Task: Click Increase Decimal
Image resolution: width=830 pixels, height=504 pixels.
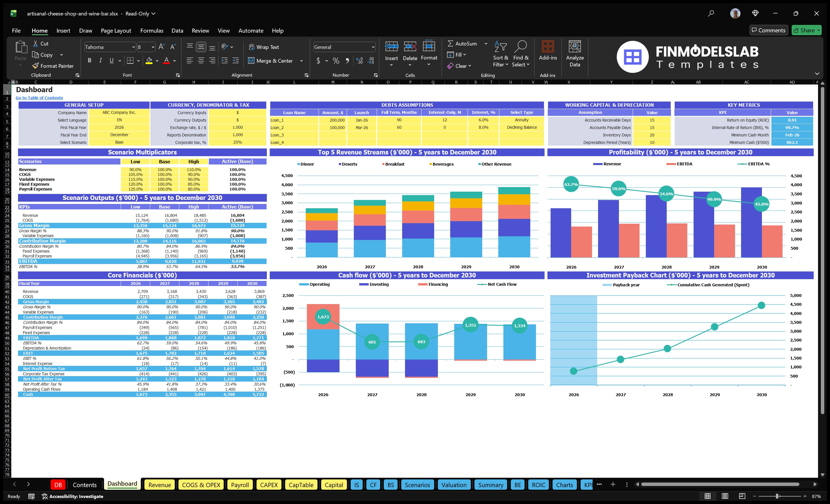Action: 359,61
